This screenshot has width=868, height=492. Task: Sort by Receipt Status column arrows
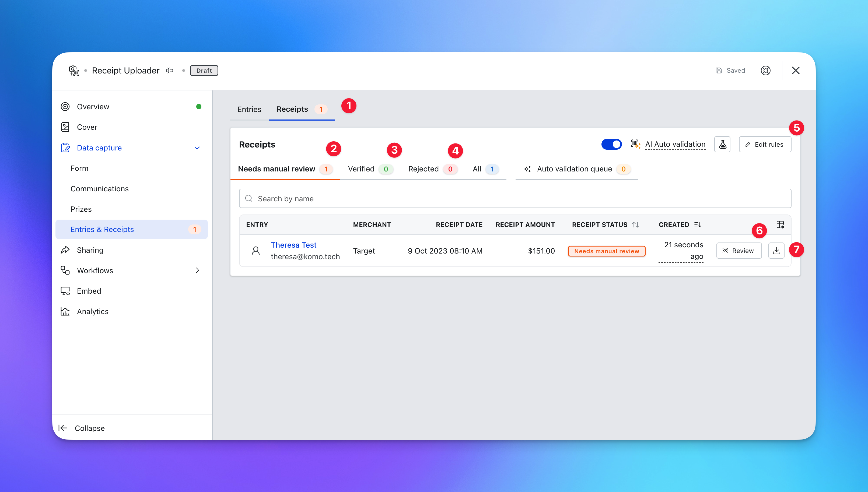(636, 225)
